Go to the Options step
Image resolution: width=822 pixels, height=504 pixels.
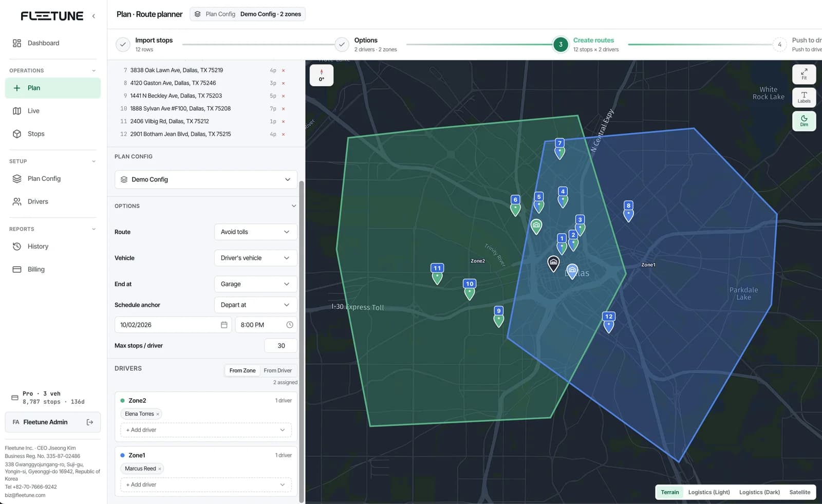(366, 45)
